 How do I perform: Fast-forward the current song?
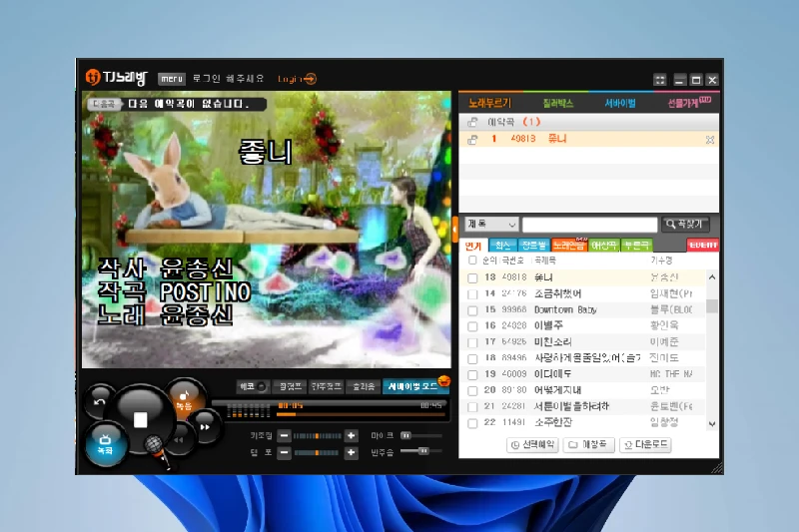(205, 426)
